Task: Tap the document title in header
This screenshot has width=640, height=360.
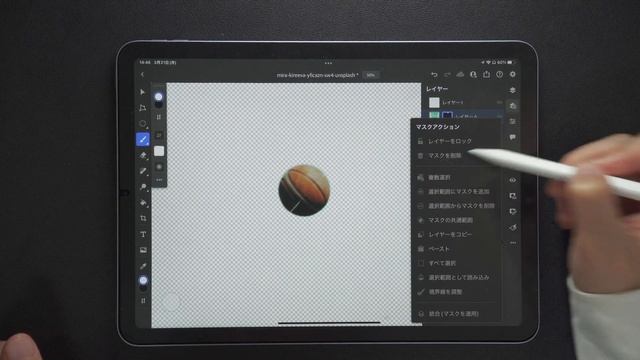Action: pos(317,75)
